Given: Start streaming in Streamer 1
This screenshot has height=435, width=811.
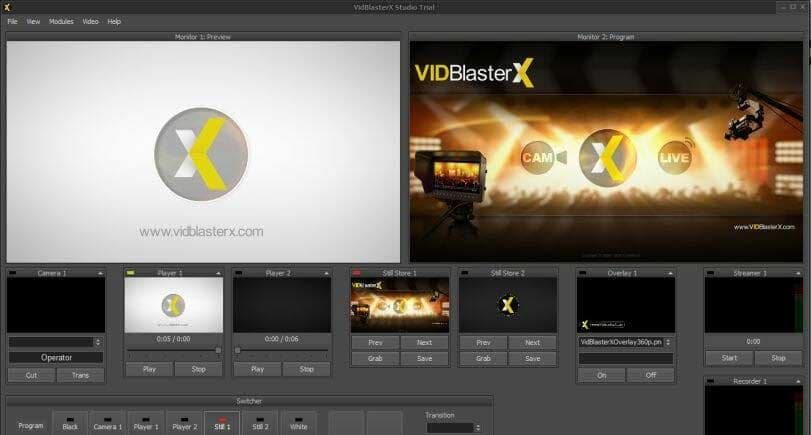Looking at the screenshot, I should click(729, 358).
